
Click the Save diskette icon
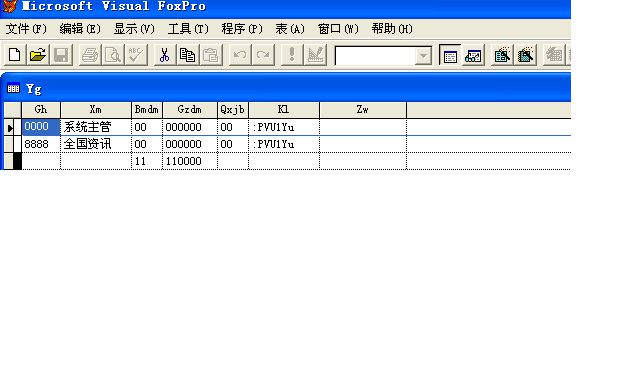coord(61,55)
